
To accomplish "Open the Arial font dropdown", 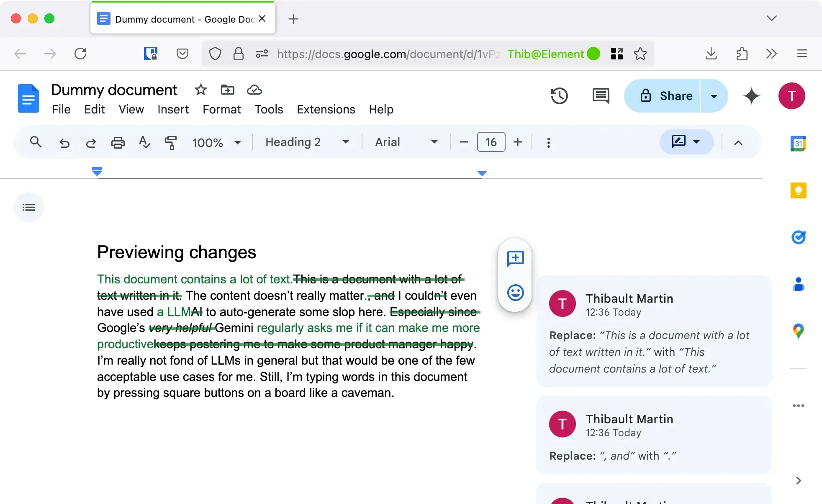I will pyautogui.click(x=434, y=142).
